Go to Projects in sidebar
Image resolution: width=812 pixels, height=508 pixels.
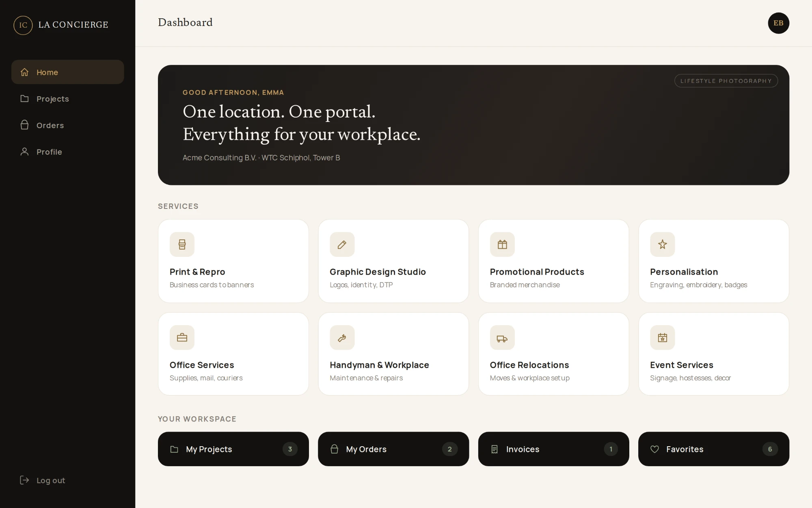pos(67,99)
